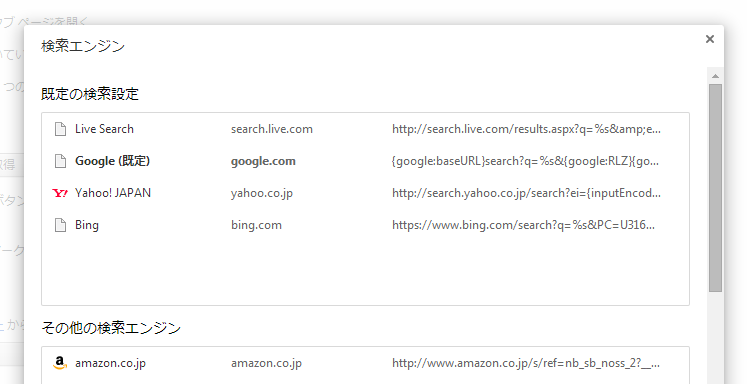Click the Bing search URL field
This screenshot has width=747, height=384.
pos(524,225)
